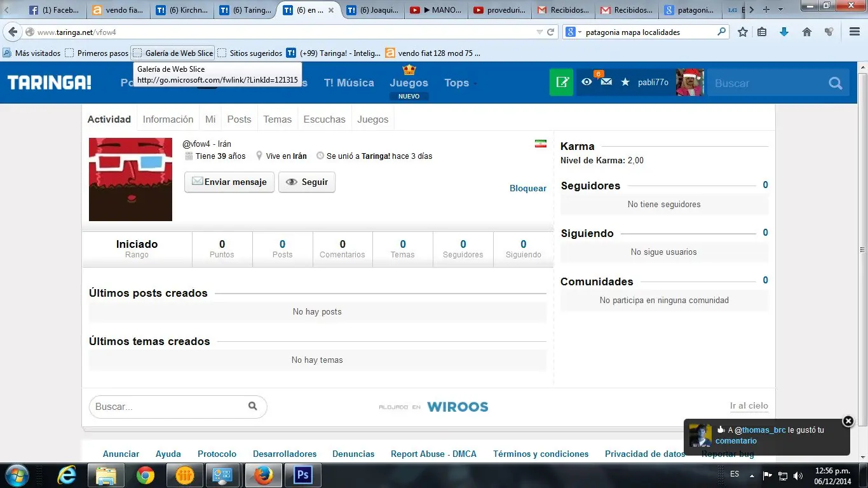Click the comentario link in notification
Image resolution: width=868 pixels, height=488 pixels.
[x=736, y=440]
